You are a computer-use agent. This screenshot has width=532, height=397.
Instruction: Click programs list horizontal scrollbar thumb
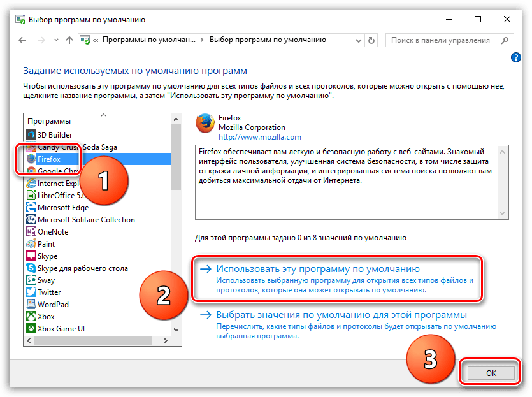pos(92,341)
